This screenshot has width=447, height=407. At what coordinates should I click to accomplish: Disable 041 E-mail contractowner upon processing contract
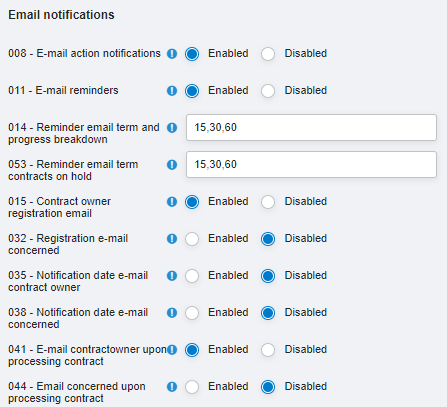pos(268,350)
